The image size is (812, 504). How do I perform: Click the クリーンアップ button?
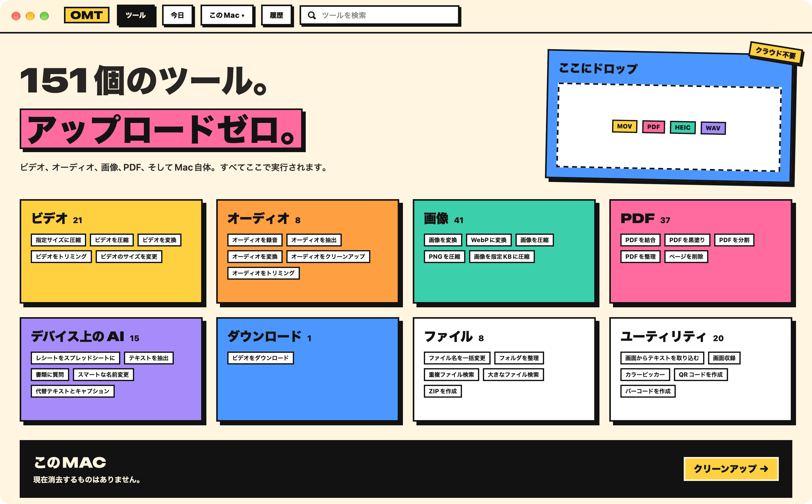click(731, 469)
